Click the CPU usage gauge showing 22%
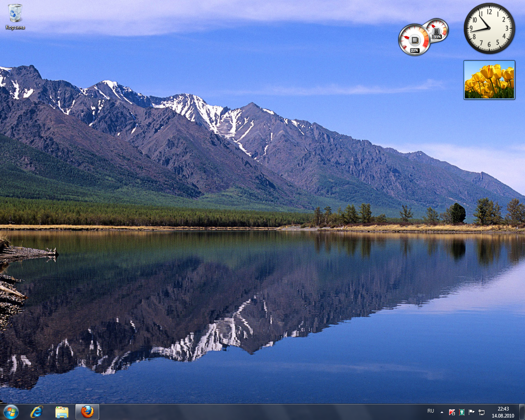The height and width of the screenshot is (420, 525). pos(414,40)
